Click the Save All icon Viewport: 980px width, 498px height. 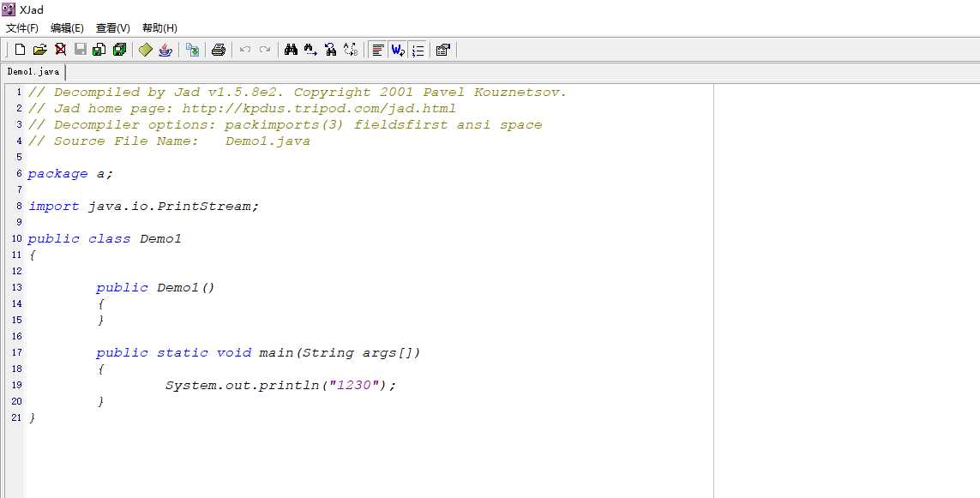(119, 50)
